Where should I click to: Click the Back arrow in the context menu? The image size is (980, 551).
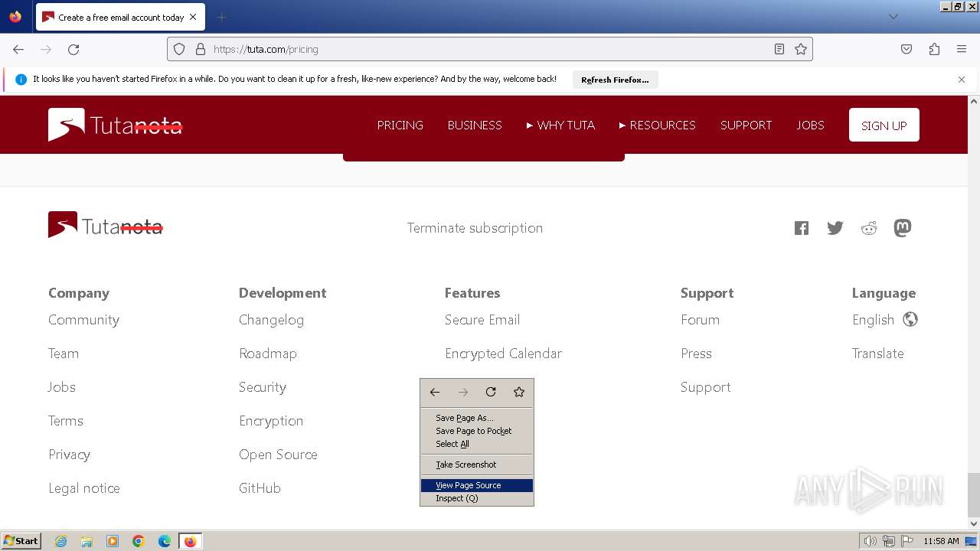tap(435, 392)
